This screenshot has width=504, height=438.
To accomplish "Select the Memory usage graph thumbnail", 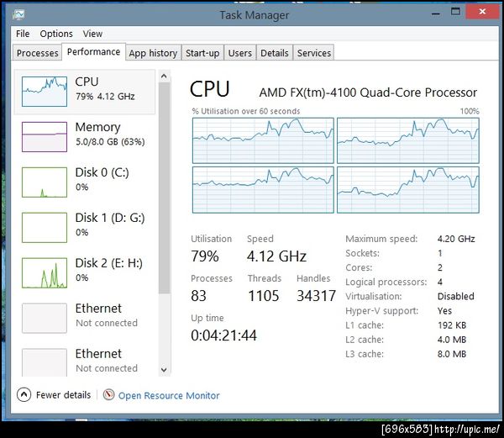I will tap(44, 135).
